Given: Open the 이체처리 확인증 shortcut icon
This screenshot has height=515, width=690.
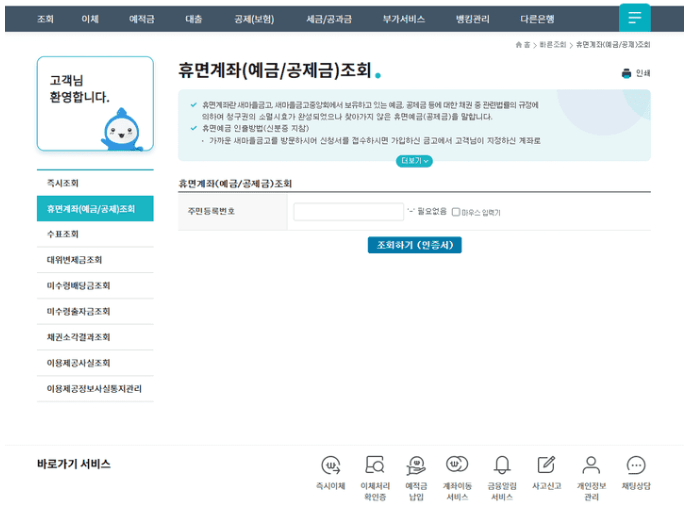Looking at the screenshot, I should 374,465.
